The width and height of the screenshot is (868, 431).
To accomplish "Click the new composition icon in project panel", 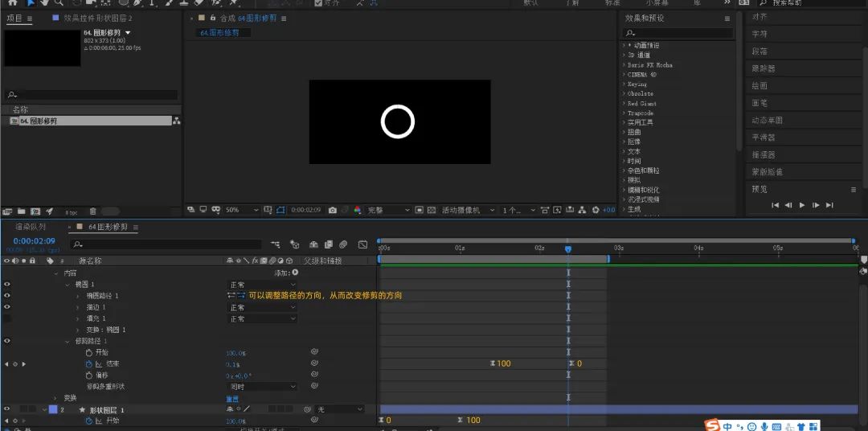I will click(x=35, y=211).
